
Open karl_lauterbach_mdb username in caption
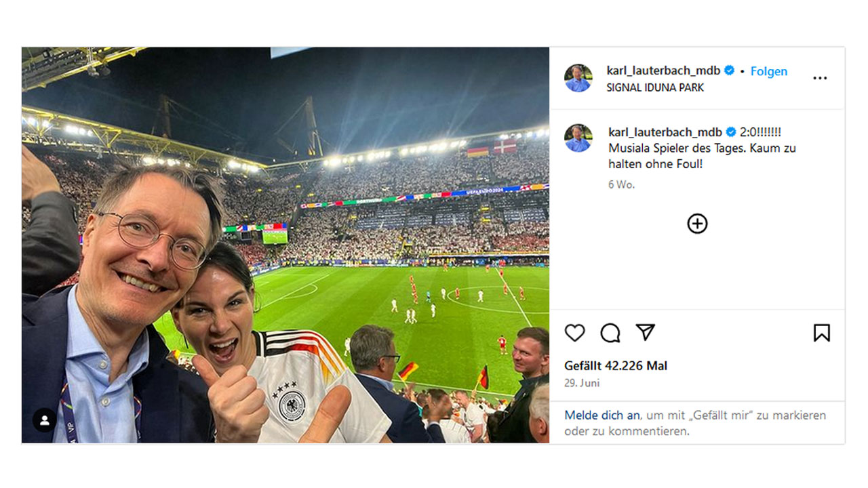click(x=665, y=132)
